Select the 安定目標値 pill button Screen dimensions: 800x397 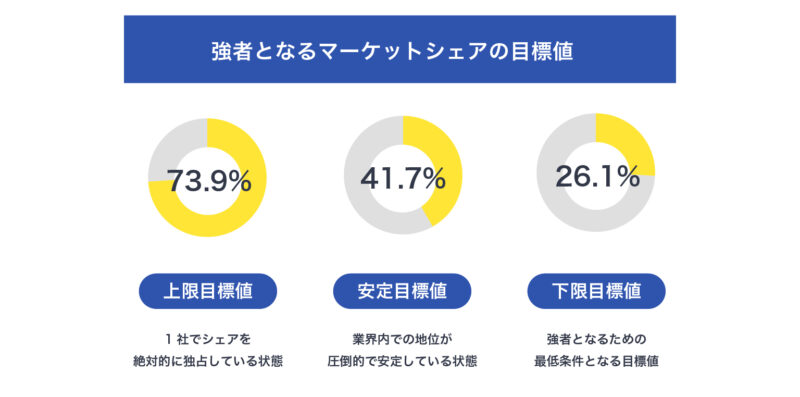point(402,291)
